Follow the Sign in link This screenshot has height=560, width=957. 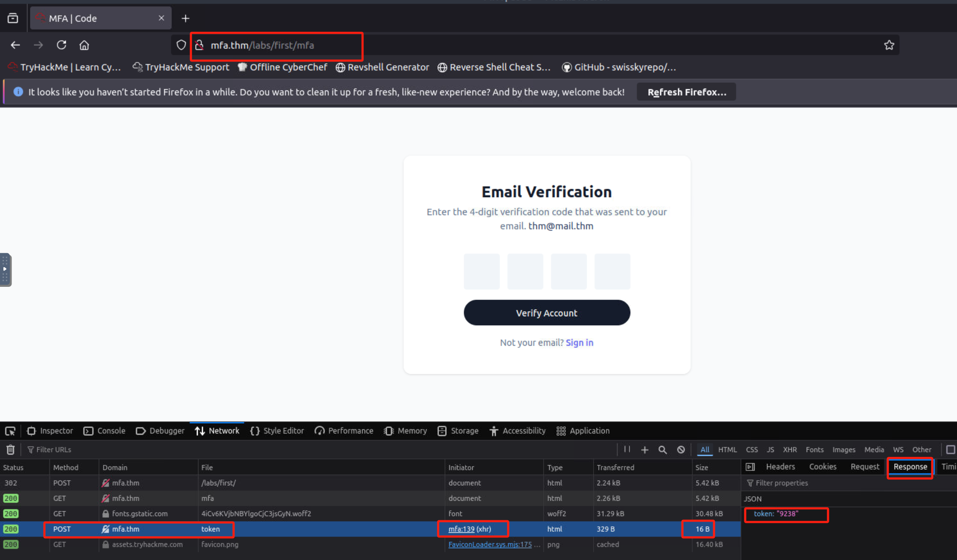(x=579, y=342)
